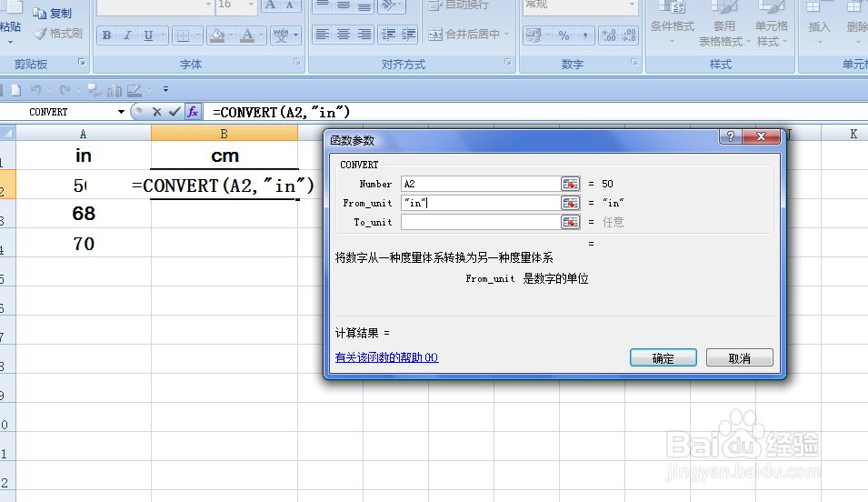Open 对齐方式 alignment dialog launcher
This screenshot has height=502, width=868.
coord(508,62)
